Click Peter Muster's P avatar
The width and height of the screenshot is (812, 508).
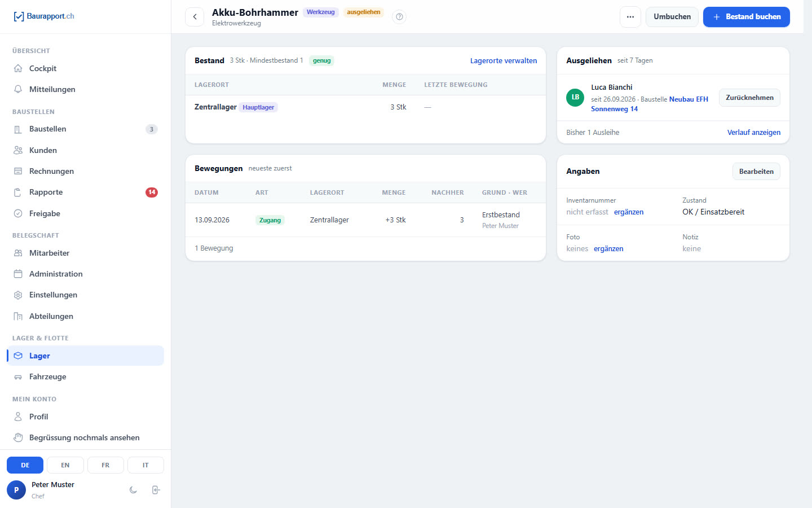(x=16, y=490)
